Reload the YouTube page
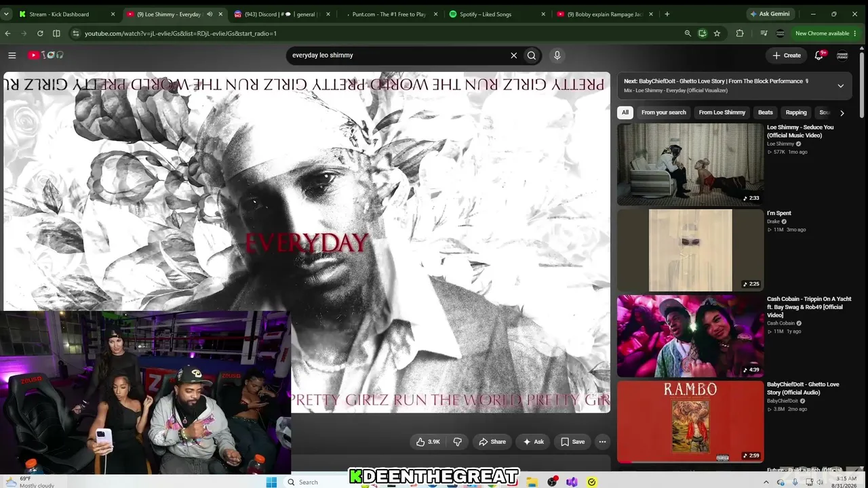 [x=40, y=33]
